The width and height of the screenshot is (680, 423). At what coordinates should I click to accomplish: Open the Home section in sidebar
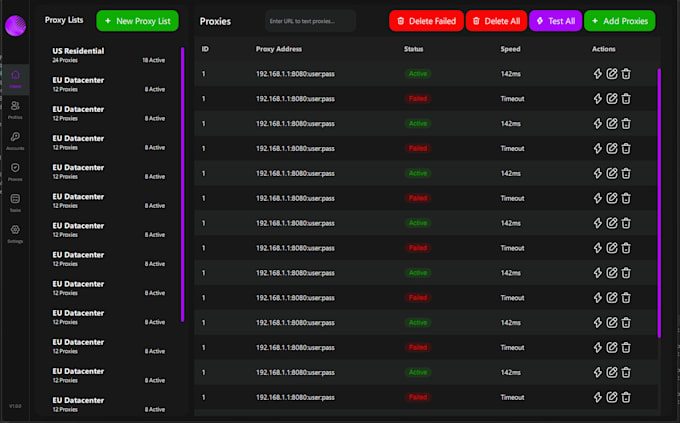pos(15,79)
